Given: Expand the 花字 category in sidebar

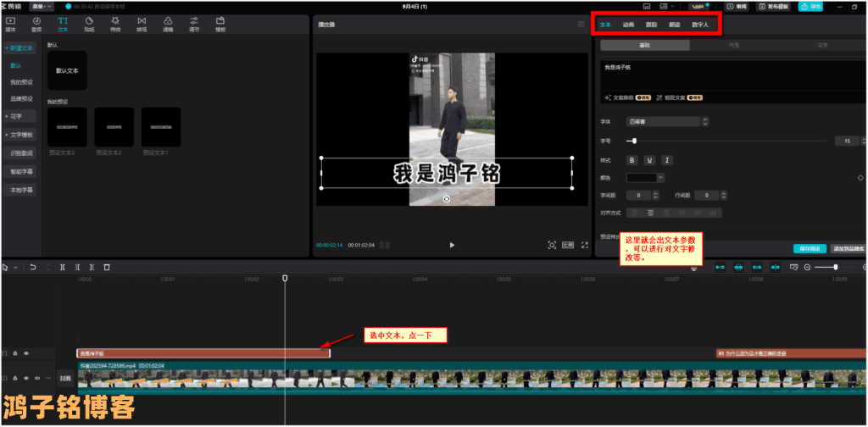Looking at the screenshot, I should tap(18, 116).
